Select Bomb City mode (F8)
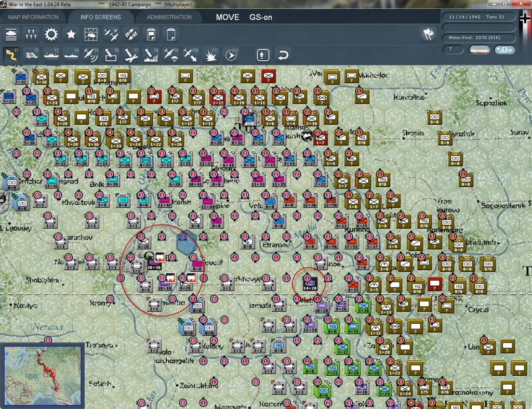 [151, 55]
